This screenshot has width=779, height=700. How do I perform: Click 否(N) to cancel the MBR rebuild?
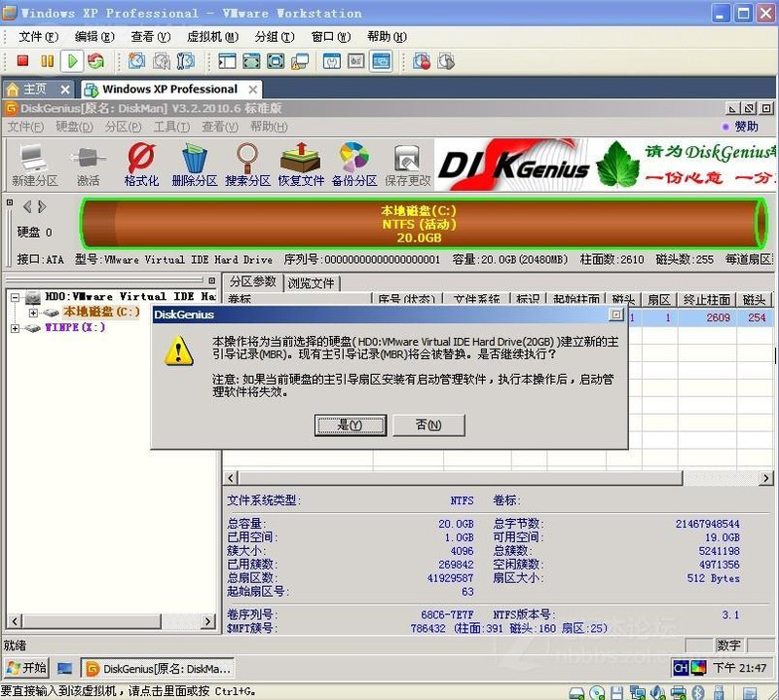[x=428, y=425]
